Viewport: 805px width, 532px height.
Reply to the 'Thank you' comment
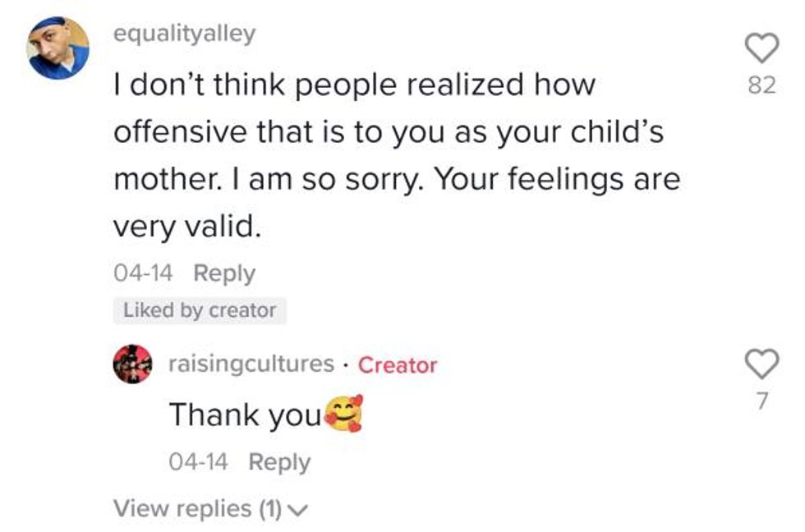tap(279, 462)
